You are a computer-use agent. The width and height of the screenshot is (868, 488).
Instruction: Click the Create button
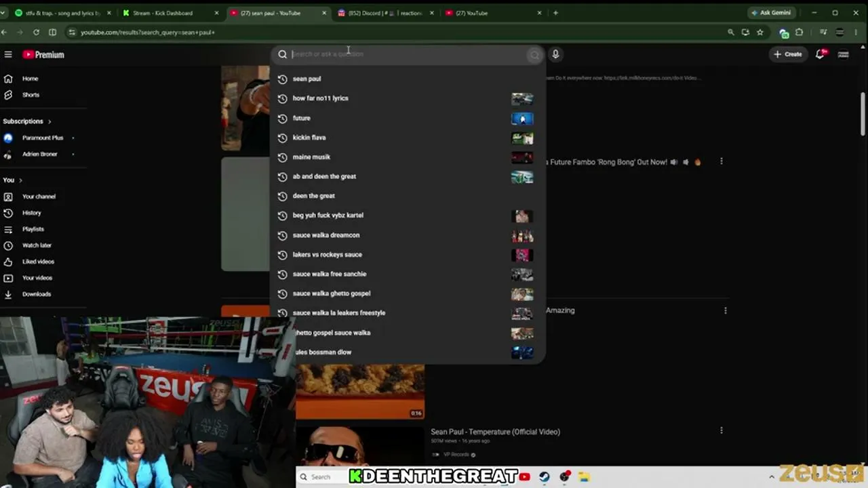(x=788, y=54)
